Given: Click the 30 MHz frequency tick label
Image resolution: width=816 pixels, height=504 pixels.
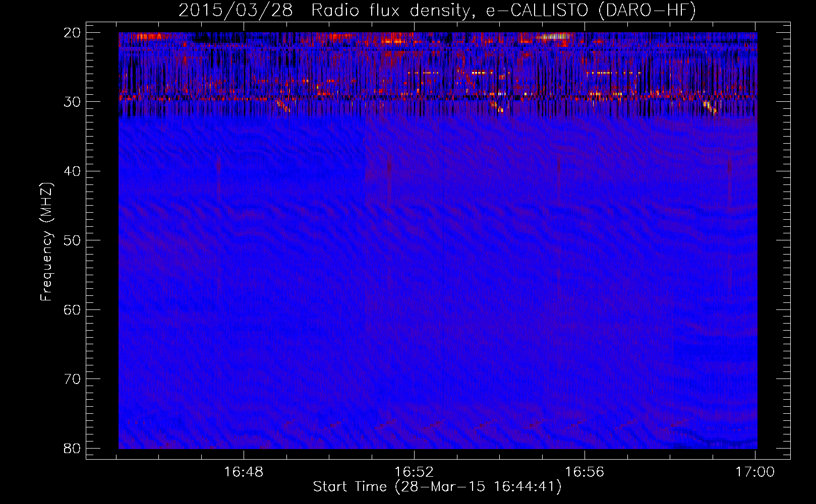Looking at the screenshot, I should click(73, 102).
